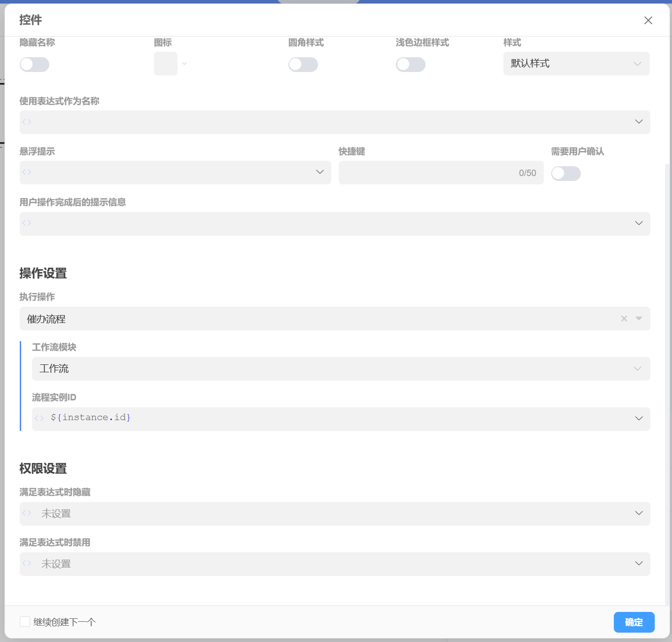Focus the 快捷键 input field
Viewport: 672px width, 642px height.
429,173
